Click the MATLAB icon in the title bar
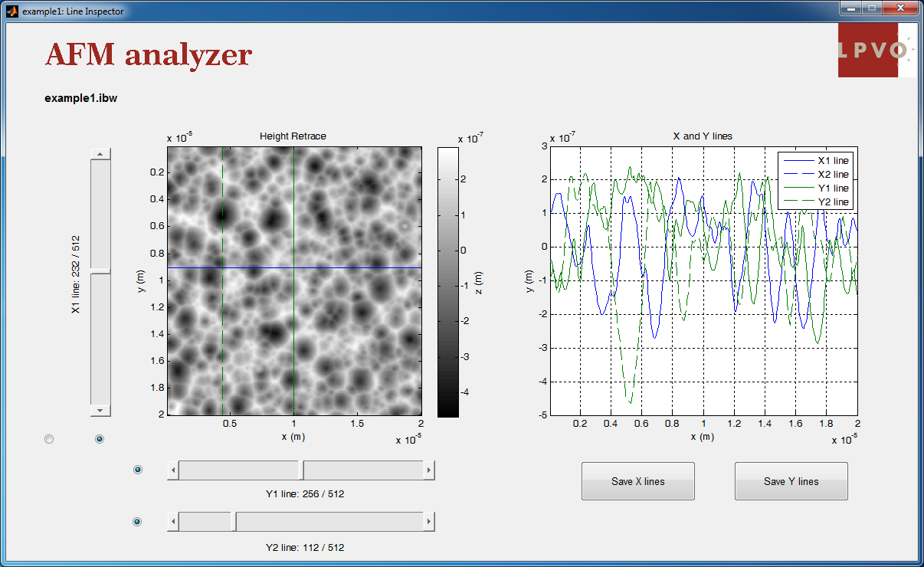The height and width of the screenshot is (567, 924). (x=12, y=11)
